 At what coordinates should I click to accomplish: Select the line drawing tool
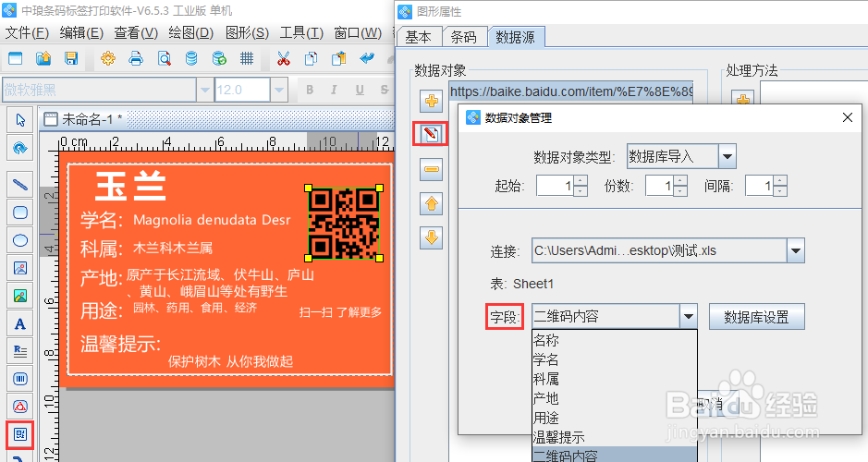pyautogui.click(x=20, y=184)
